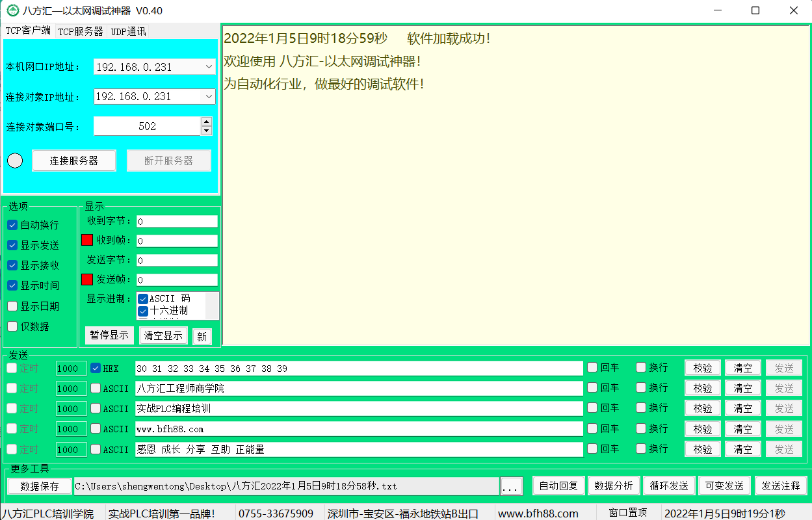The image size is (812, 520).
Task: Toggle HEX checkbox in first send row
Action: tap(96, 368)
